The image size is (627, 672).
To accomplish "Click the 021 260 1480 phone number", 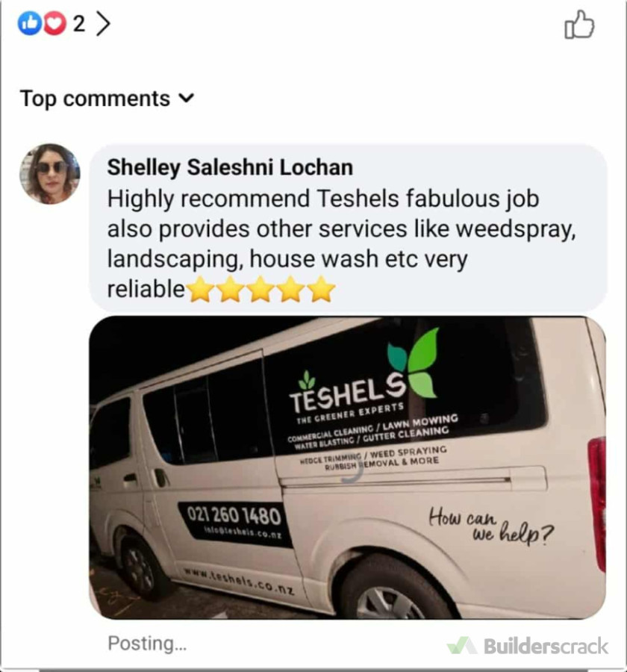I will pyautogui.click(x=234, y=514).
